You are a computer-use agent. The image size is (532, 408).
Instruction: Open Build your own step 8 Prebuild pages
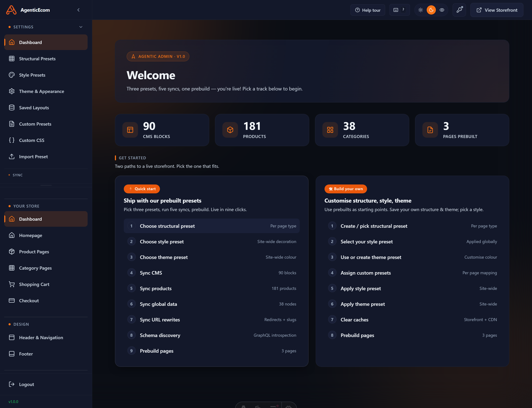412,335
